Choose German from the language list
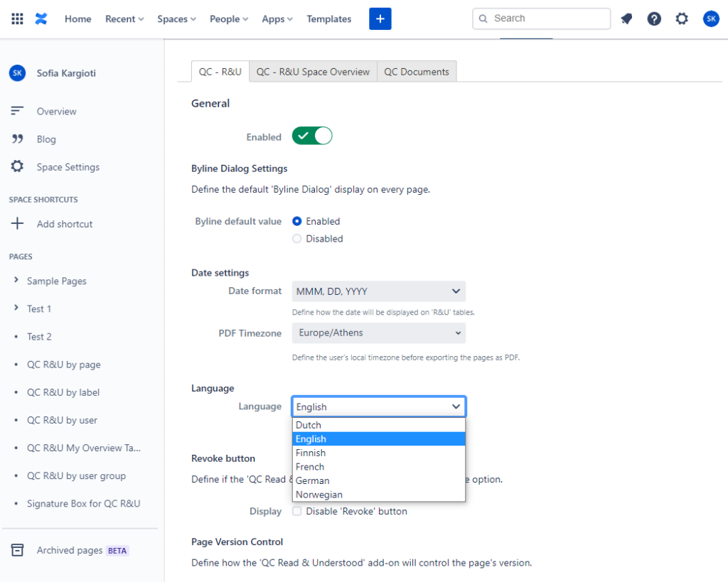 point(313,480)
